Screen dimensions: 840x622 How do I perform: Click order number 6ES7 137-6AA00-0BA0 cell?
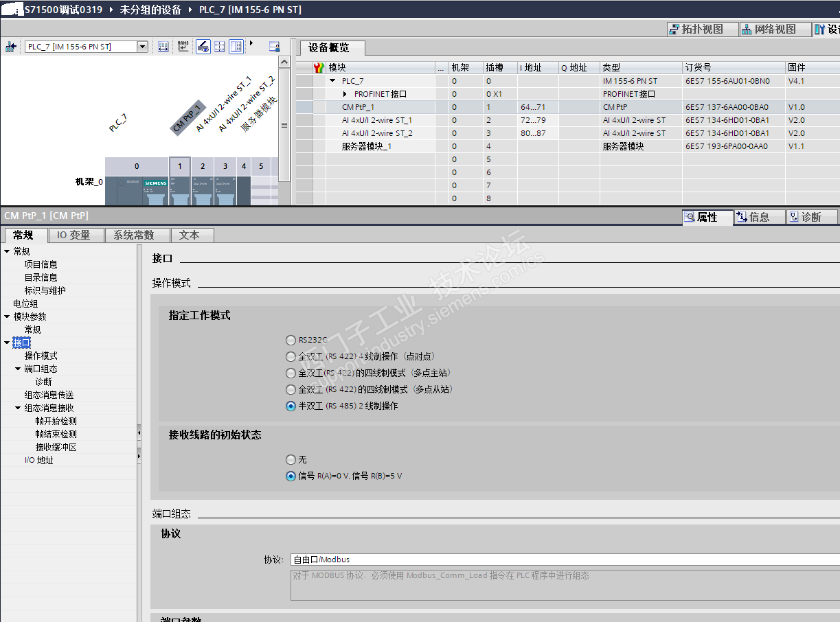pyautogui.click(x=734, y=107)
